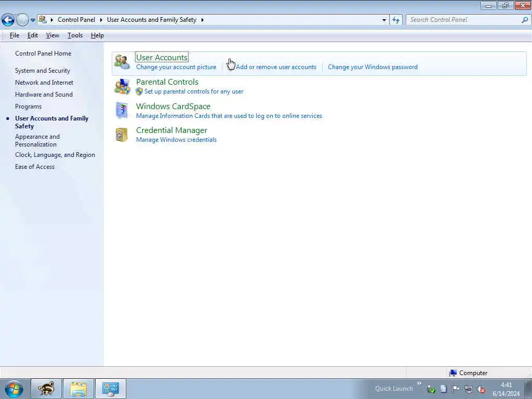Click the Forward navigation arrow button
This screenshot has width=532, height=399.
click(22, 20)
